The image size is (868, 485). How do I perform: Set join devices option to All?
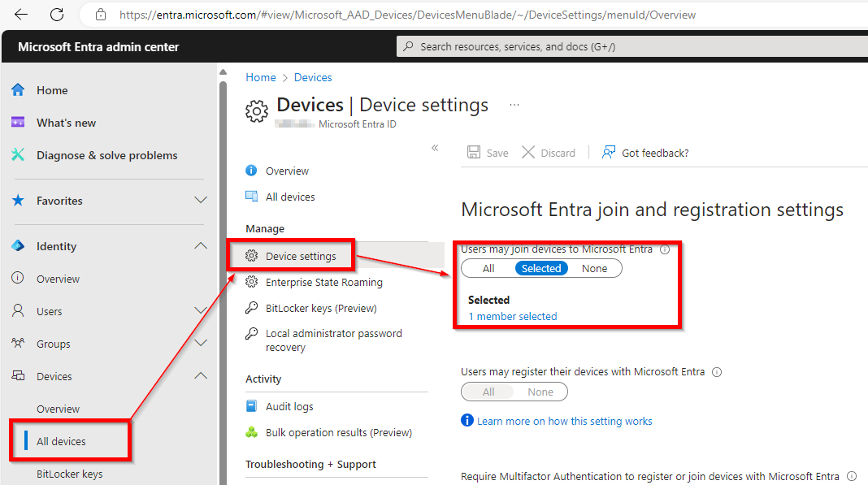[x=488, y=269]
